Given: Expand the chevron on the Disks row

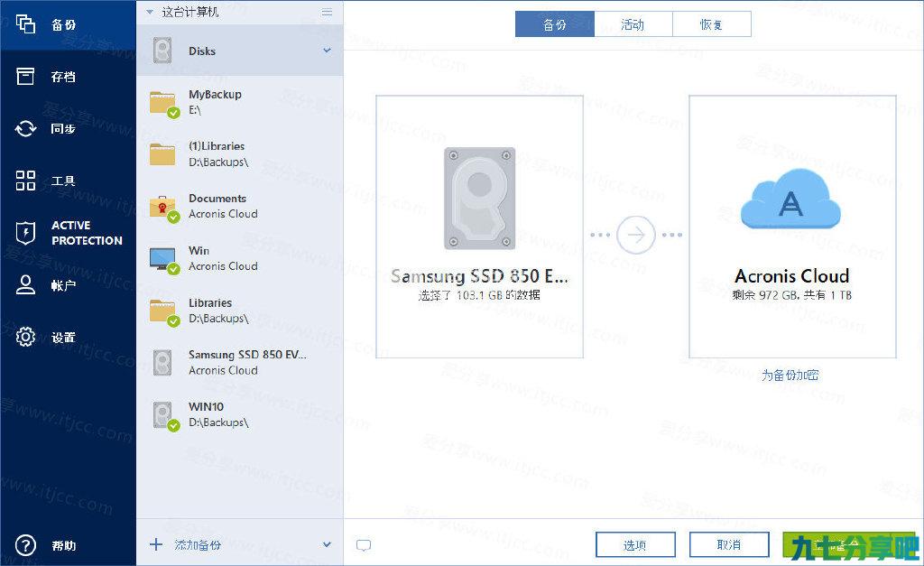Looking at the screenshot, I should 327,51.
